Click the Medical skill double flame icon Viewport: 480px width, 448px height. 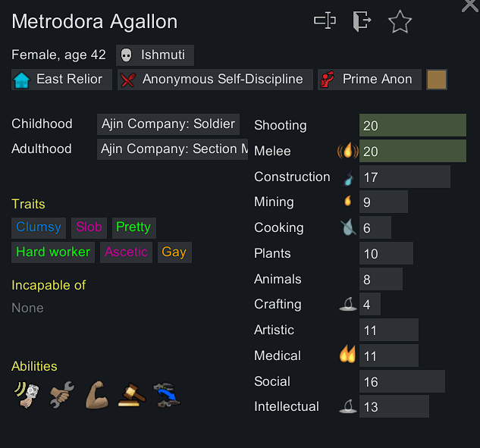click(347, 355)
